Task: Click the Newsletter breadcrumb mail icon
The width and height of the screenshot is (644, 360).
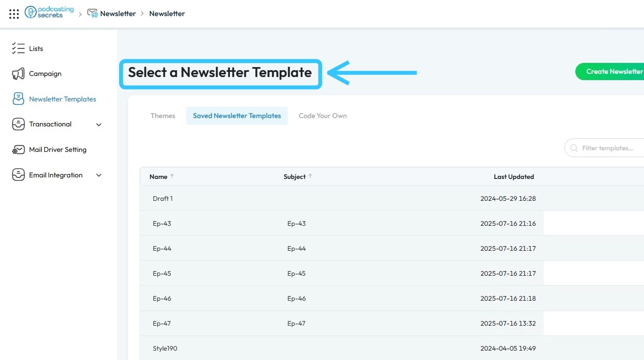Action: tap(93, 14)
